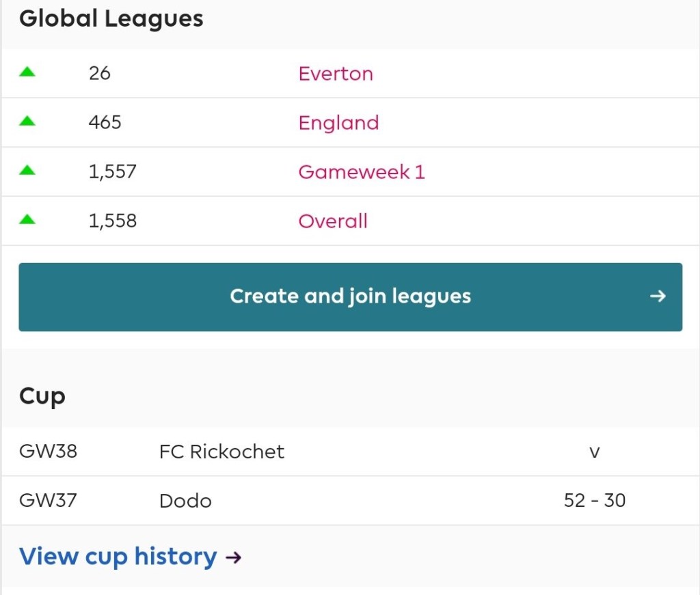This screenshot has height=595, width=700.
Task: Click arrow icon next to View cup history
Action: pyautogui.click(x=233, y=557)
